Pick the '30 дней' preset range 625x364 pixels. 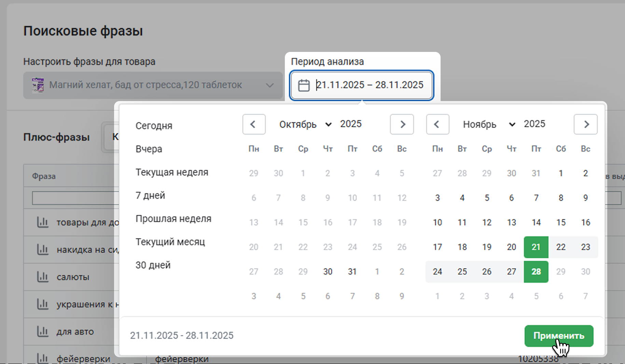[153, 265]
